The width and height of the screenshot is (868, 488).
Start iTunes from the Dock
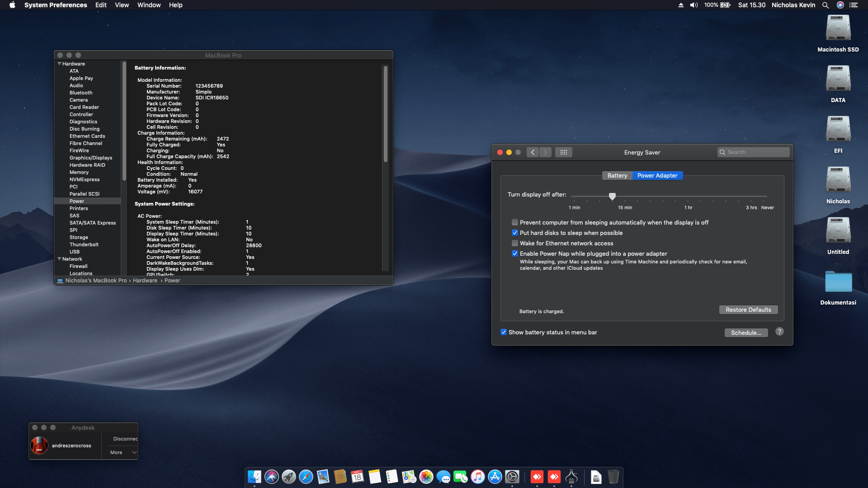click(477, 477)
